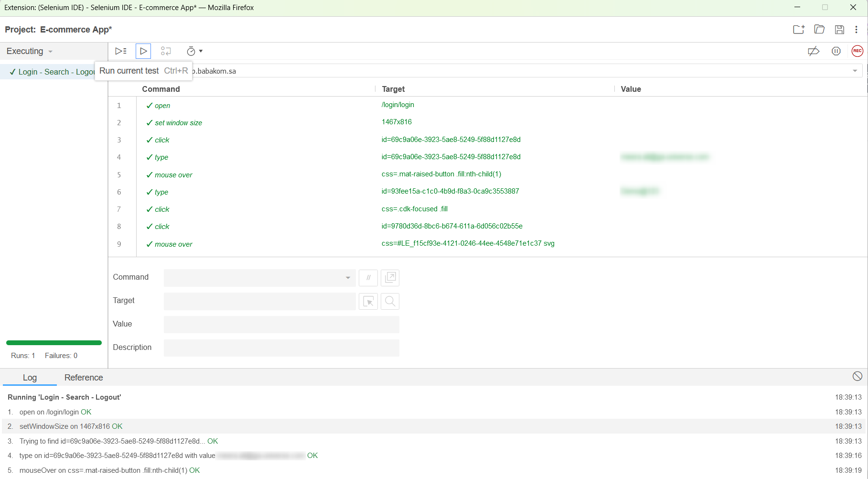The height and width of the screenshot is (479, 868).
Task: Click the Target input field
Action: click(259, 301)
